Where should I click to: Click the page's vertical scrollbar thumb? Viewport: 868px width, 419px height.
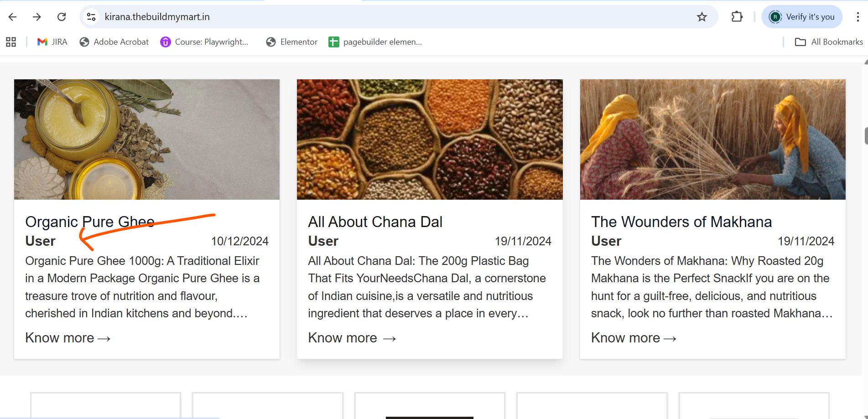(x=866, y=136)
